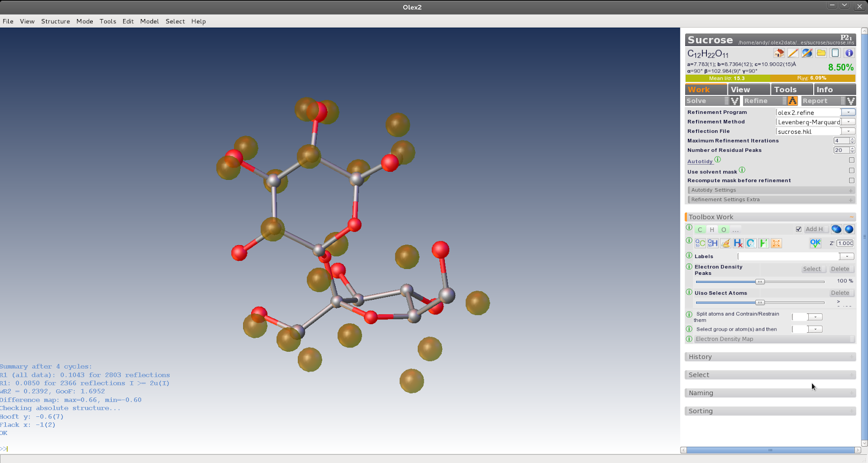This screenshot has width=868, height=463.
Task: Open the Labels dropdown
Action: click(x=847, y=256)
